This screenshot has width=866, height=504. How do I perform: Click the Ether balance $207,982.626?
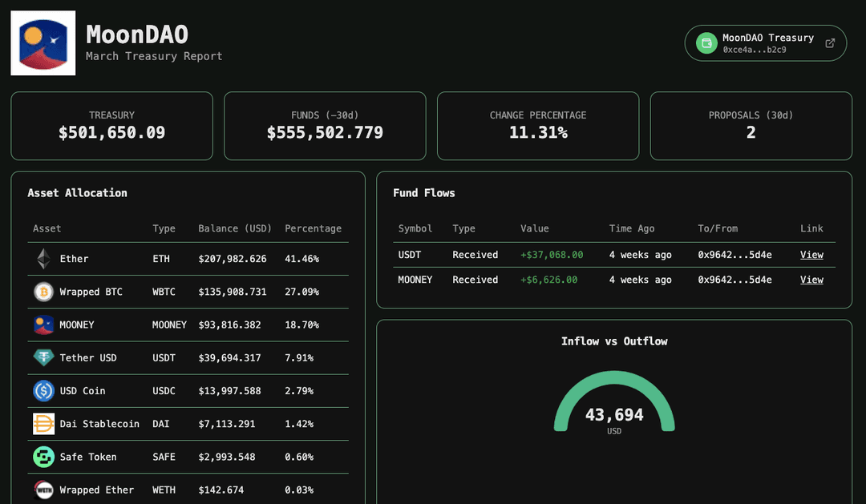tap(233, 259)
